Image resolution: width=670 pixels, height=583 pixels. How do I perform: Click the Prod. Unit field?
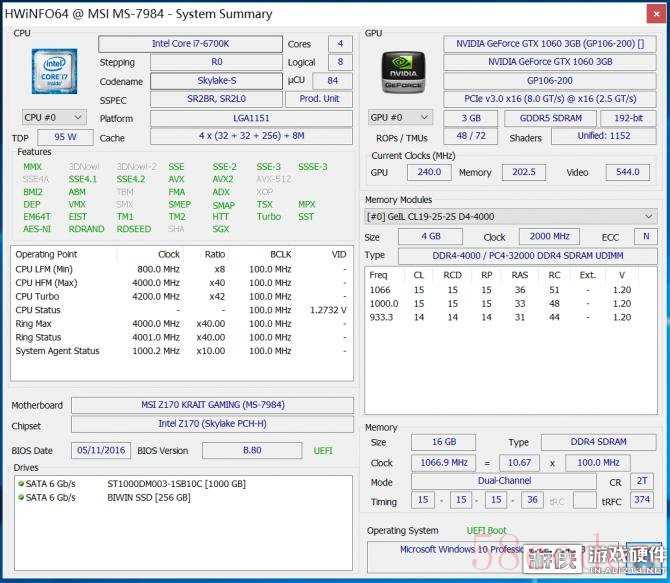319,99
